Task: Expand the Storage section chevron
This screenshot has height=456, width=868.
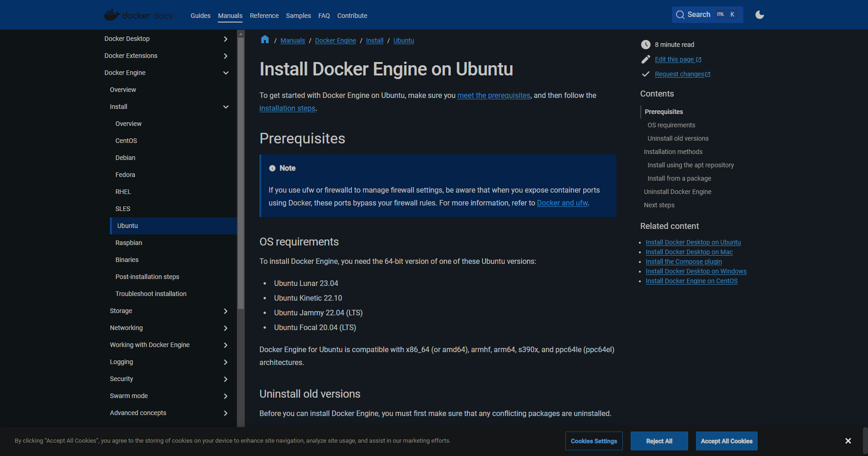Action: click(x=225, y=311)
